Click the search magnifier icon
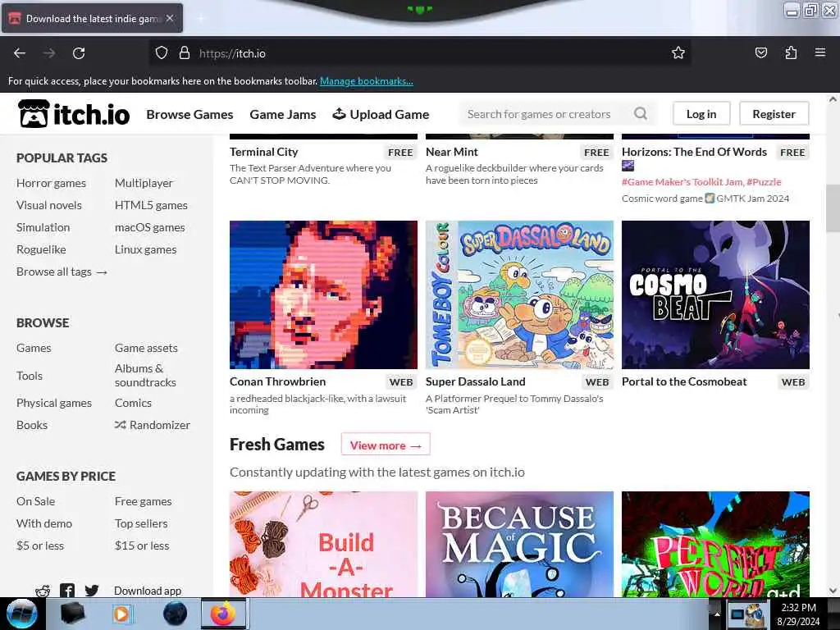Image resolution: width=840 pixels, height=630 pixels. 640,113
